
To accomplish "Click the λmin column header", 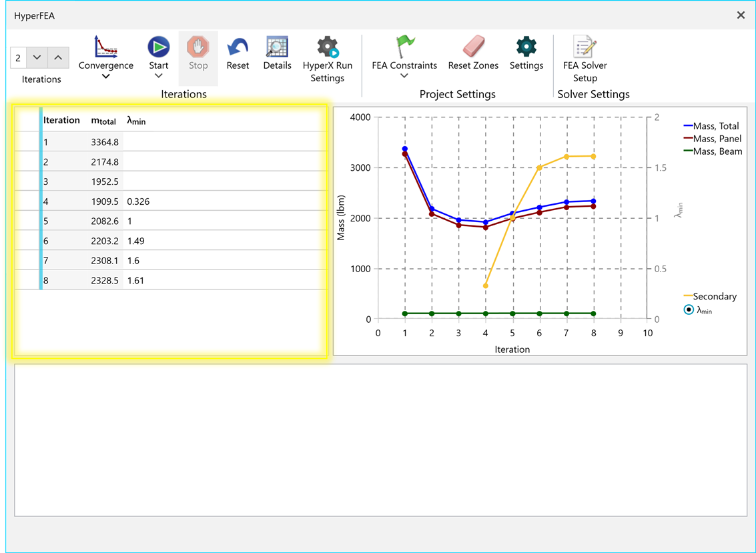I will [x=136, y=121].
